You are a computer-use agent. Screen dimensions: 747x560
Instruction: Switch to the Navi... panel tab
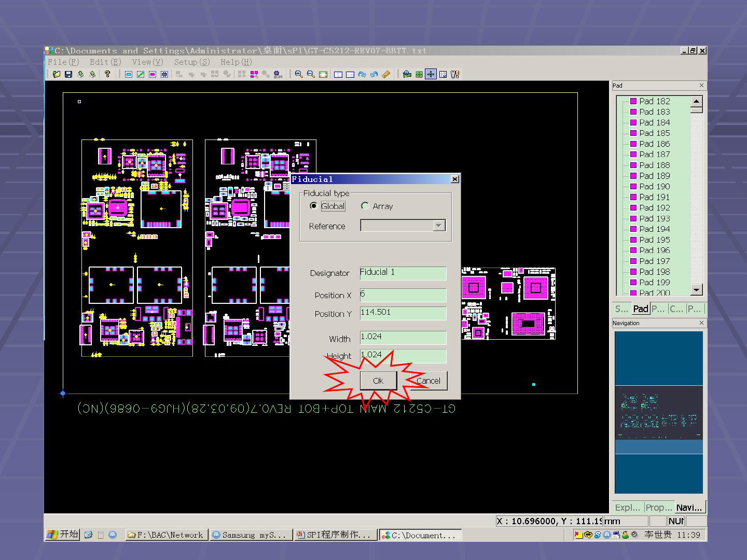[x=689, y=508]
